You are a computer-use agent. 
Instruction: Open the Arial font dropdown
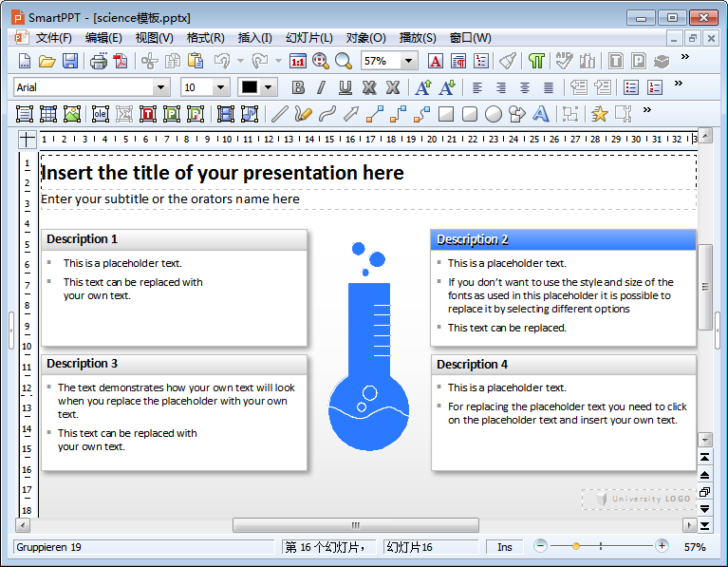(160, 87)
